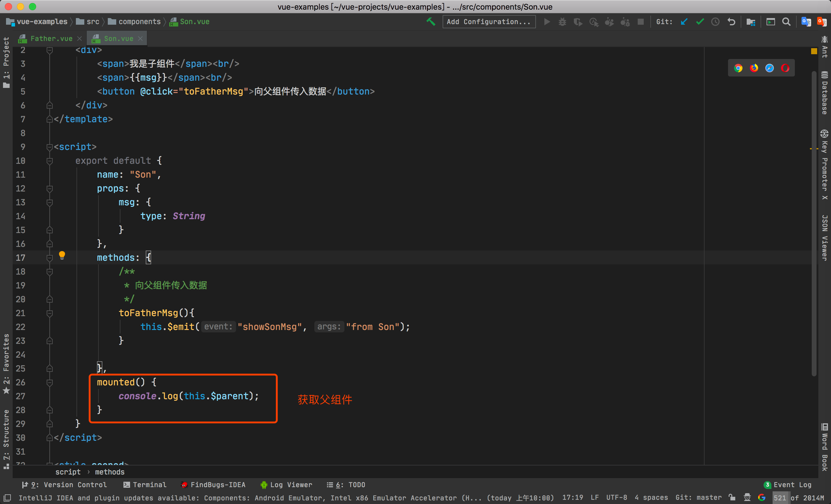Viewport: 831px width, 504px height.
Task: Click Run with Coverage icon
Action: click(578, 22)
